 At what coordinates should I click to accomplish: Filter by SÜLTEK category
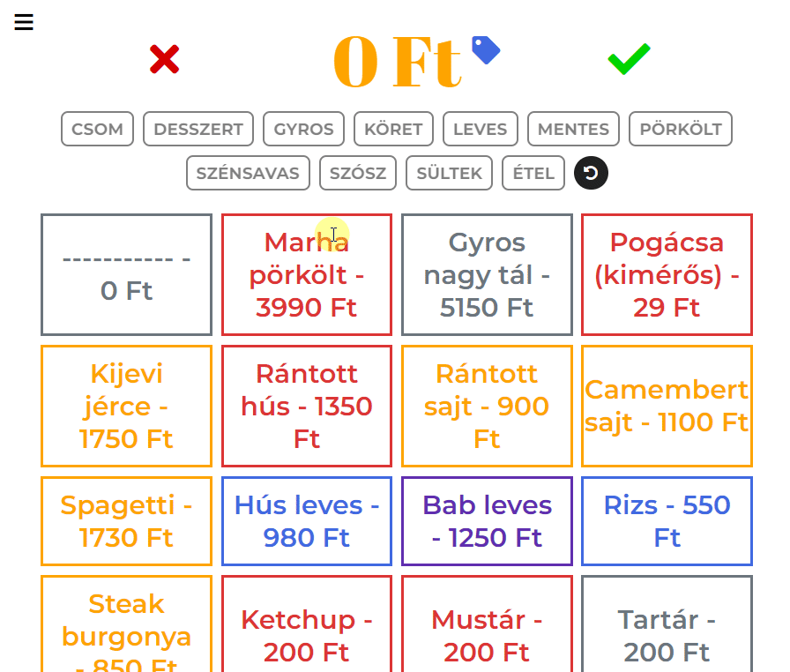click(449, 173)
